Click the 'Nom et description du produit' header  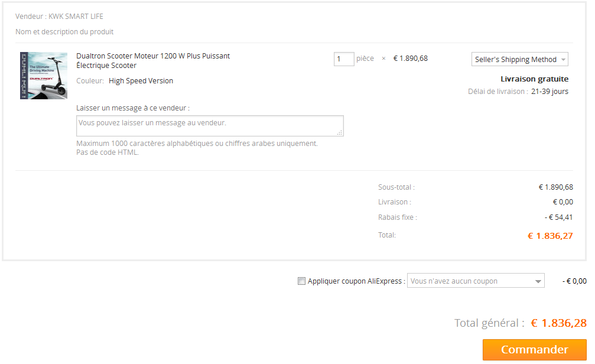pyautogui.click(x=64, y=32)
